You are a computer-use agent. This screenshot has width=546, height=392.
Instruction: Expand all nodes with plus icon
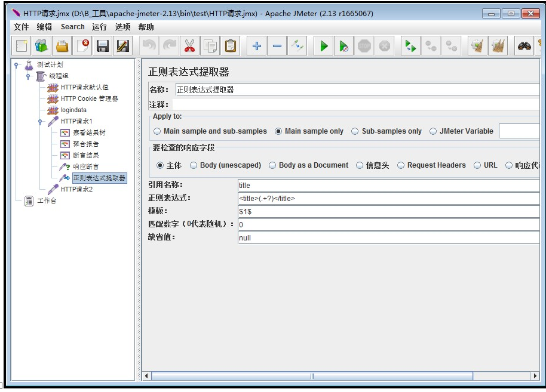[257, 46]
